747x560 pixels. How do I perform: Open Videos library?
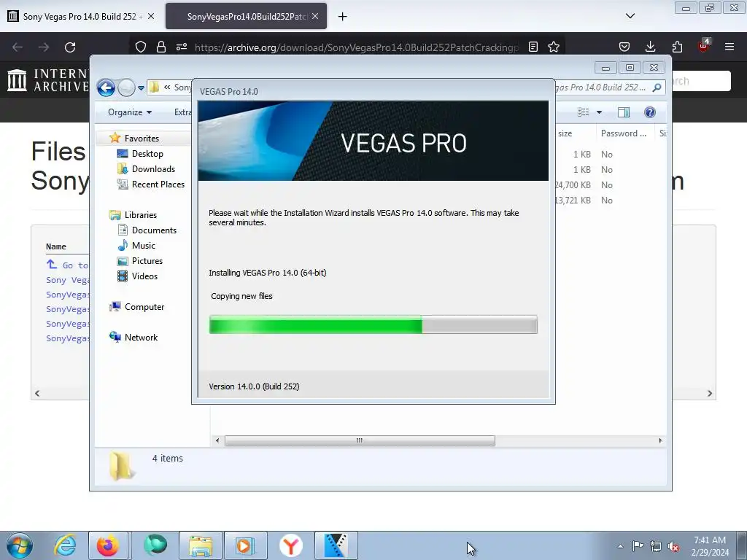click(x=144, y=276)
